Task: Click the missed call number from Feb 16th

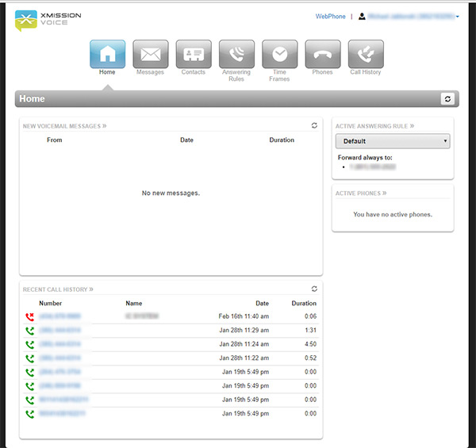Action: 59,316
